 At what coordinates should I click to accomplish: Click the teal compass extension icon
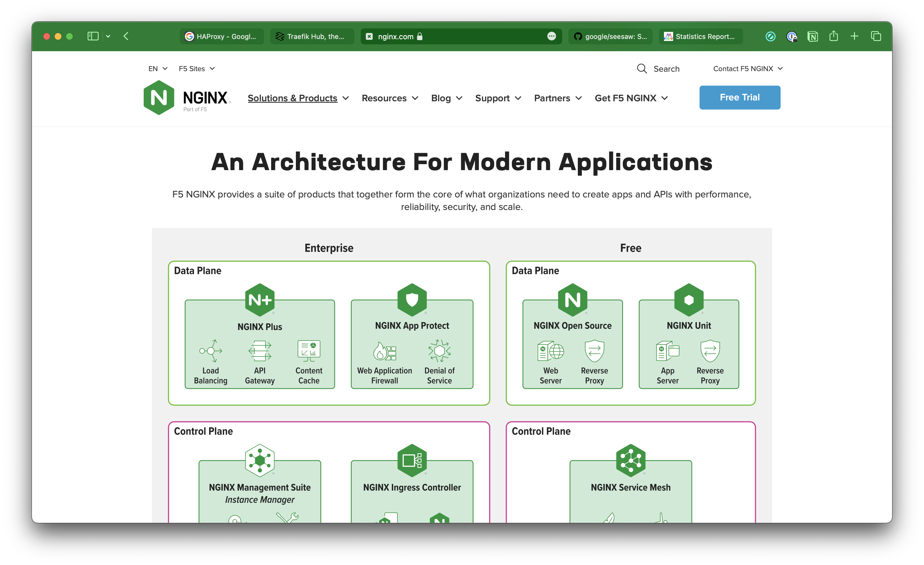(771, 36)
